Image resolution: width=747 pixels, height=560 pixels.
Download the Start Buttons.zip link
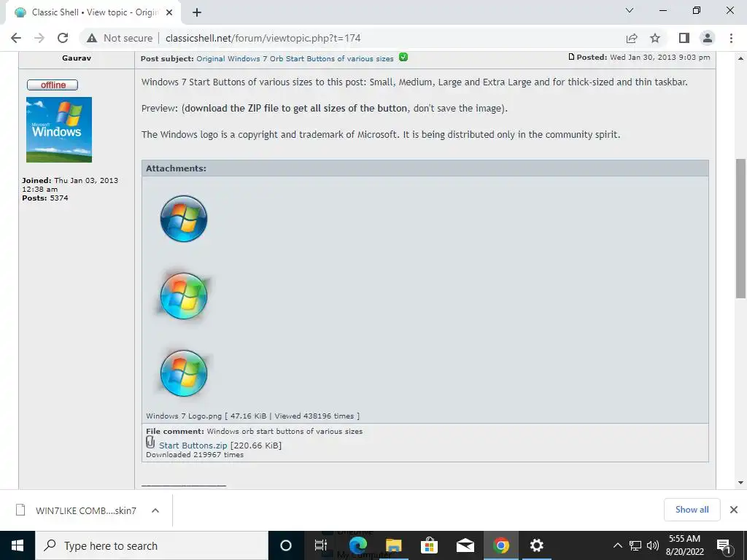coord(193,446)
